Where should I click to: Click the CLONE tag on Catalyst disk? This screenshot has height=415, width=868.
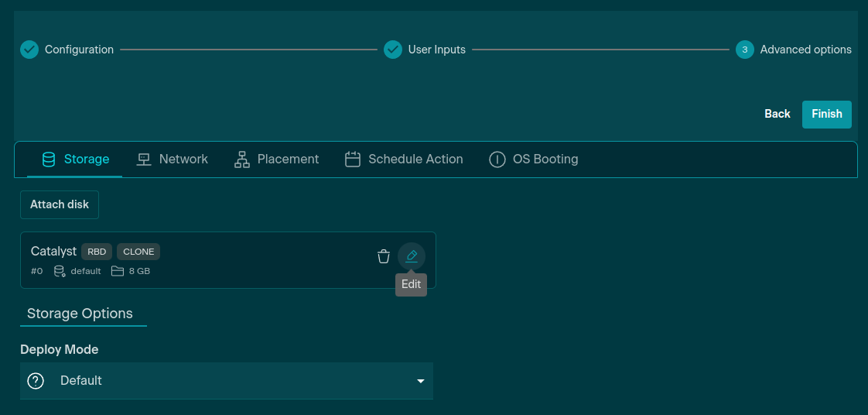tap(138, 252)
